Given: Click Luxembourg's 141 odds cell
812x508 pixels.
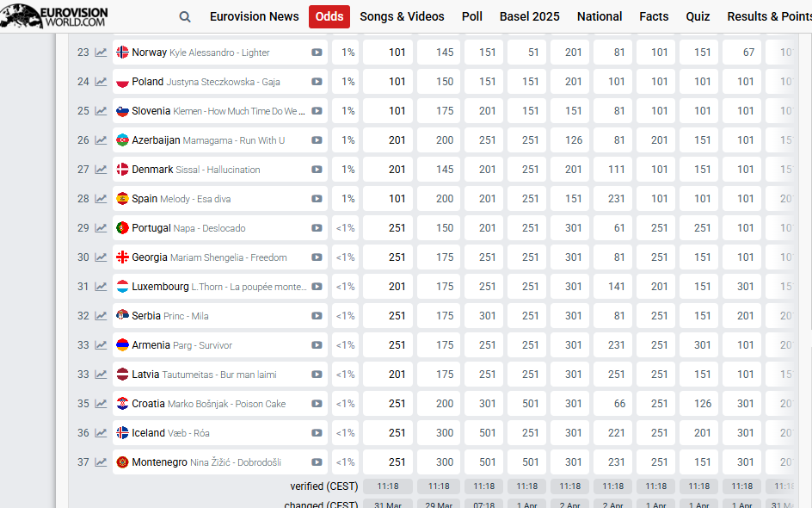Looking at the screenshot, I should (612, 287).
